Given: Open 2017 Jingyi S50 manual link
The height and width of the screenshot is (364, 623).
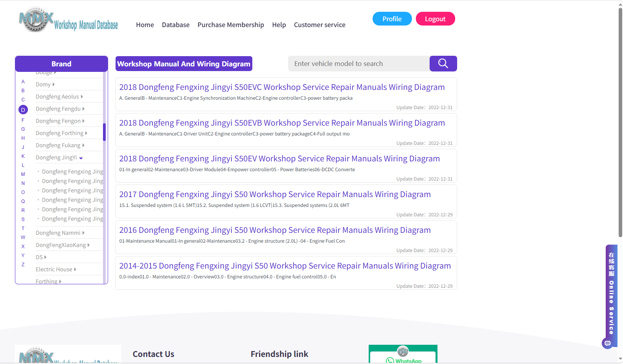Looking at the screenshot, I should coord(275,194).
